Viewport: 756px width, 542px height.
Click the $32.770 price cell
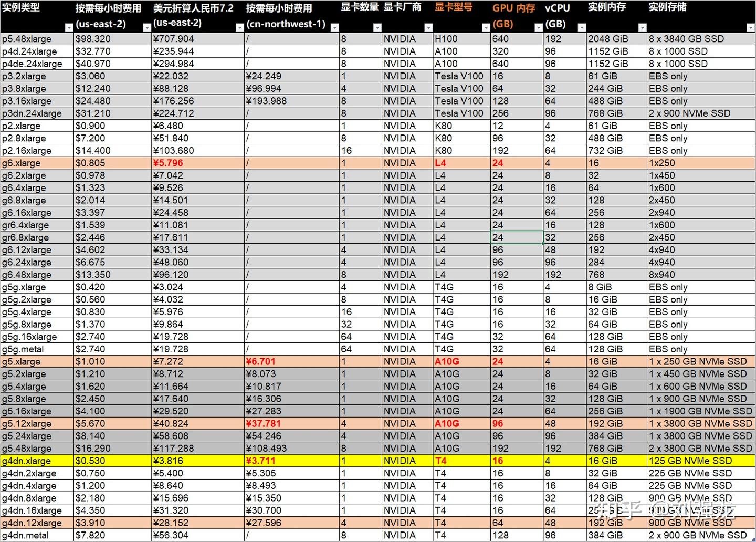point(113,51)
